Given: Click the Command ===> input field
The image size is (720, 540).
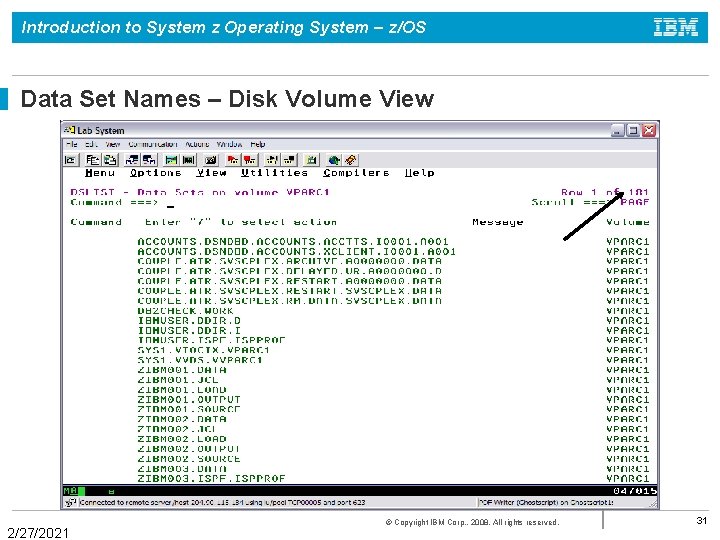Looking at the screenshot, I should coord(344,202).
